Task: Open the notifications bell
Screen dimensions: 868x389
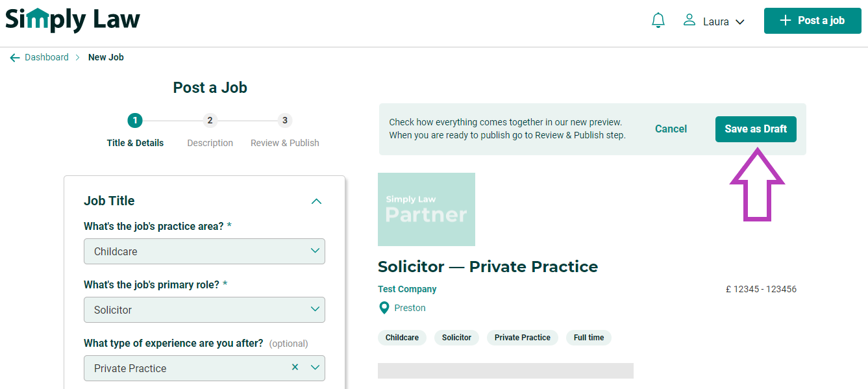Action: pos(658,21)
